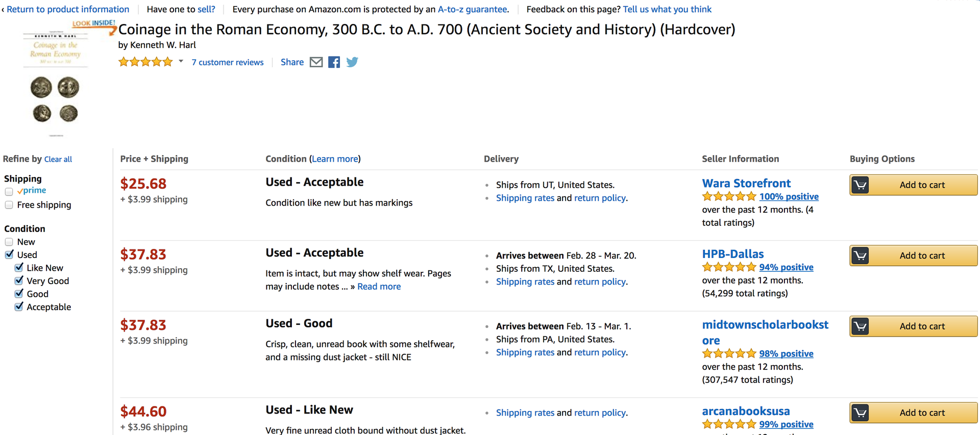Image resolution: width=980 pixels, height=435 pixels.
Task: Expand the star rating dropdown arrow
Action: click(181, 62)
